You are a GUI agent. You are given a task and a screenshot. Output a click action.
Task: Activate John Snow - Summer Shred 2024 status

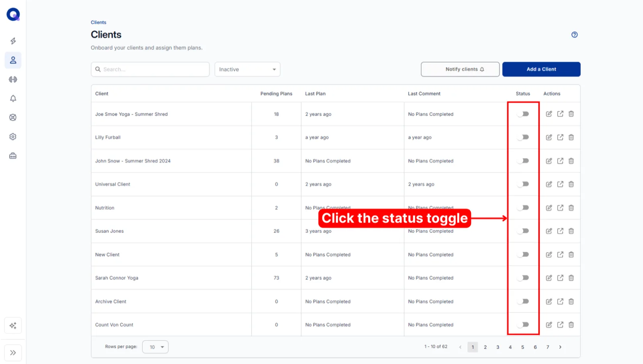pos(523,161)
